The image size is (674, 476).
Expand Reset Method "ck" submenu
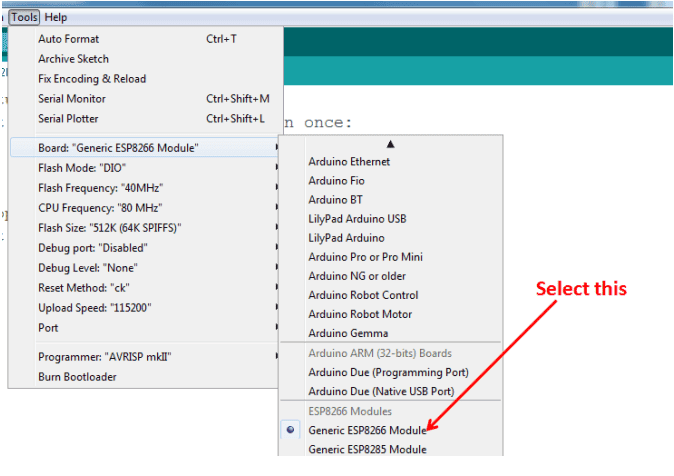click(145, 288)
